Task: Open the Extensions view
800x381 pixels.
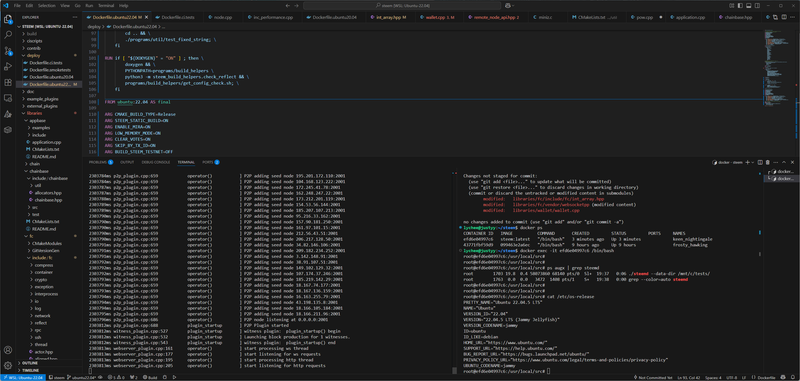Action: click(8, 82)
